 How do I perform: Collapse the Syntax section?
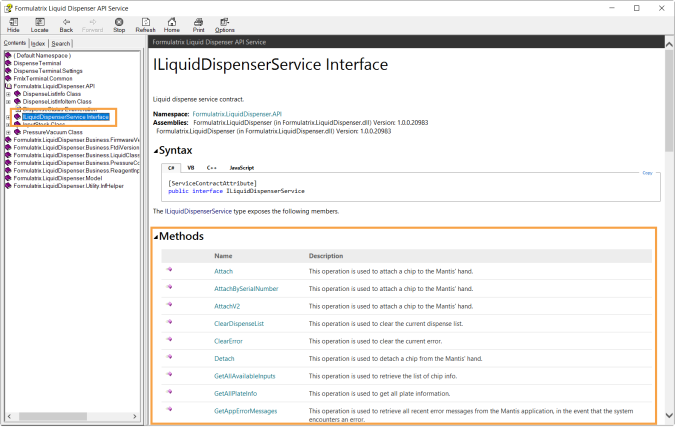(x=156, y=151)
